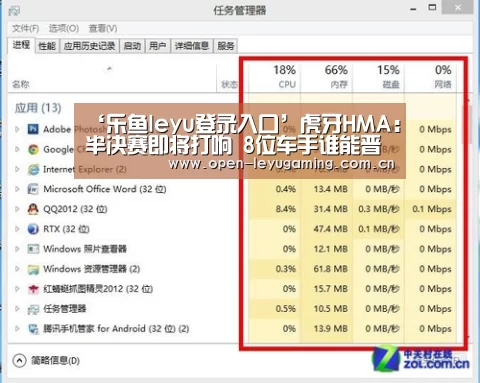Click the Google Chrome icon
Image resolution: width=480 pixels, height=383 pixels.
tap(33, 149)
